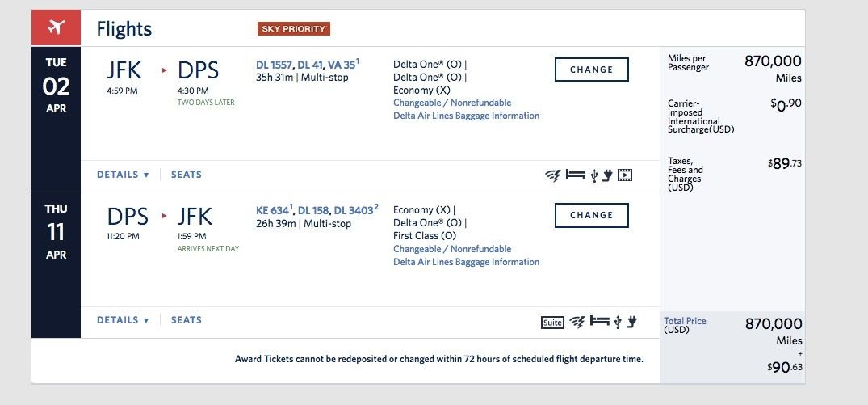Image resolution: width=868 pixels, height=405 pixels.
Task: Click the power outlet icon on outbound flight
Action: click(607, 175)
